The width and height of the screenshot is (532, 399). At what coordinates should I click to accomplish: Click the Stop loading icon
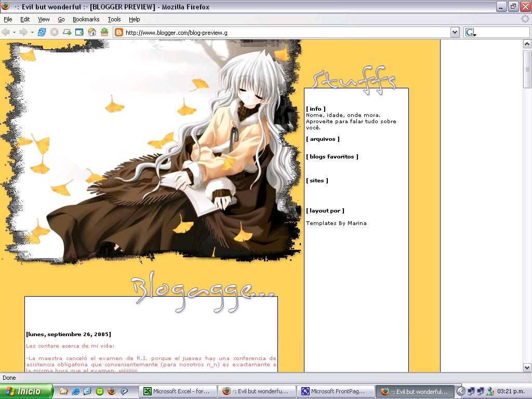[x=54, y=32]
